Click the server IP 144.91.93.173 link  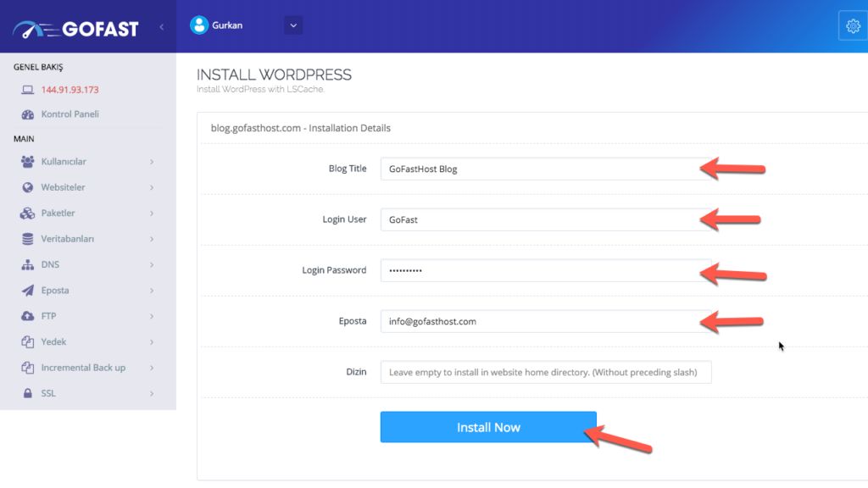pyautogui.click(x=70, y=90)
